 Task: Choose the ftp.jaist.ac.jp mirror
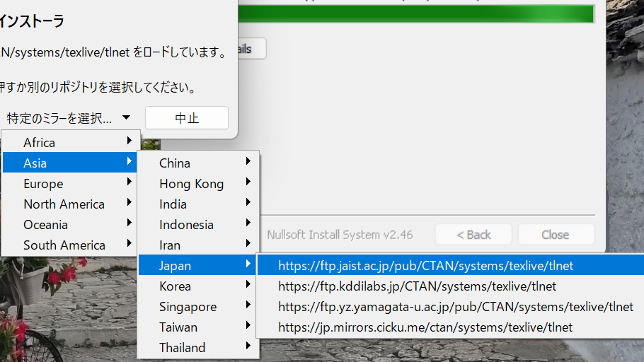click(x=425, y=266)
